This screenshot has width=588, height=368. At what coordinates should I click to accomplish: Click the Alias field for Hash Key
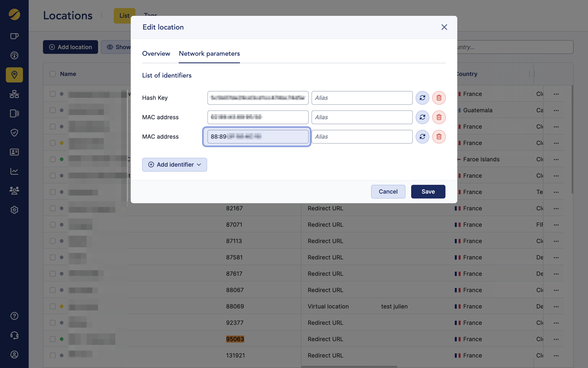coord(362,98)
